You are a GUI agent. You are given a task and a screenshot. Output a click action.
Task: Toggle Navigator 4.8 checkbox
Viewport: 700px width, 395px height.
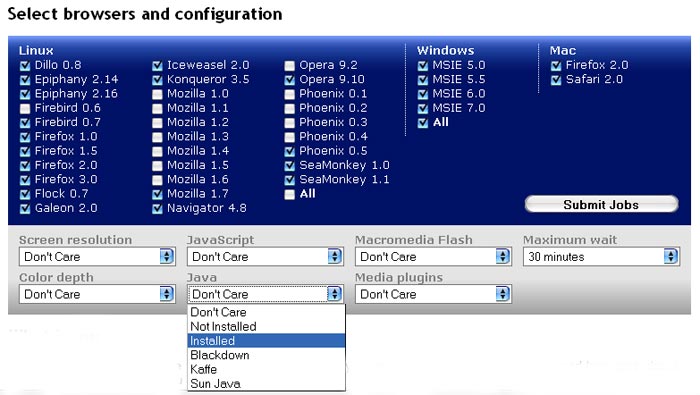[157, 209]
